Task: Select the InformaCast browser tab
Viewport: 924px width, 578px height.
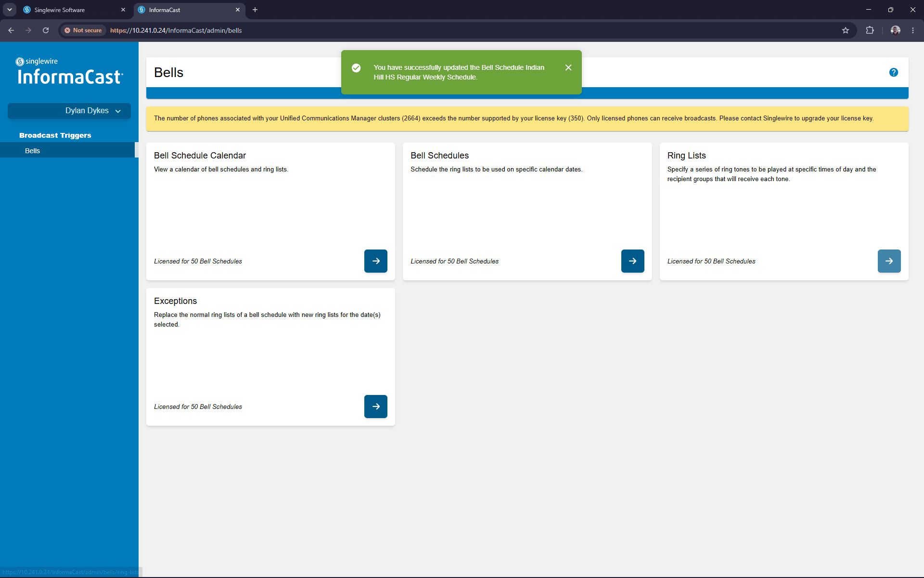Action: (x=189, y=10)
